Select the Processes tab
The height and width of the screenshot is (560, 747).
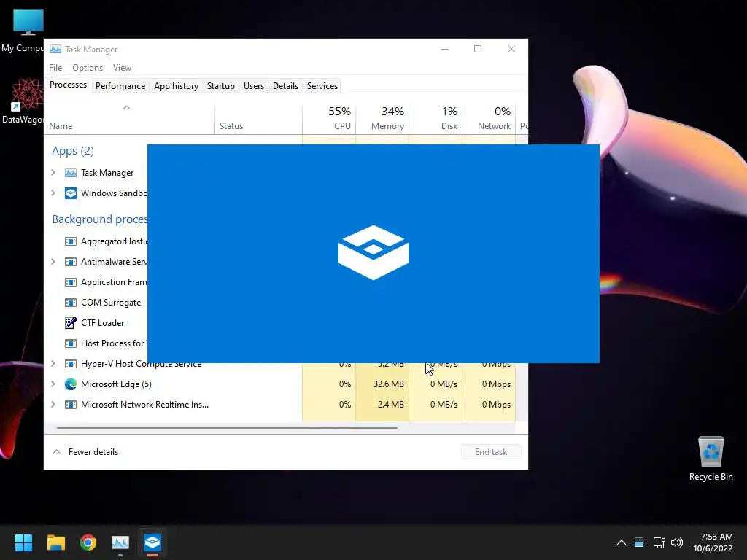point(68,85)
